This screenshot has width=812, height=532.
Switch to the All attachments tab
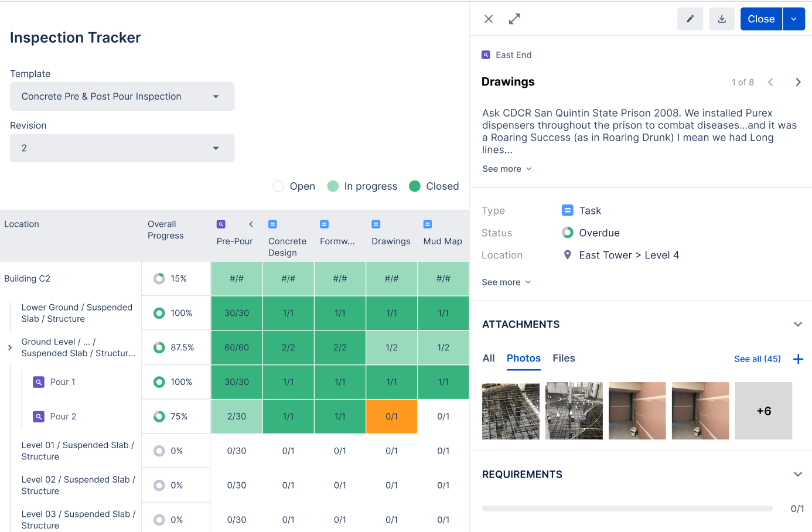click(489, 359)
